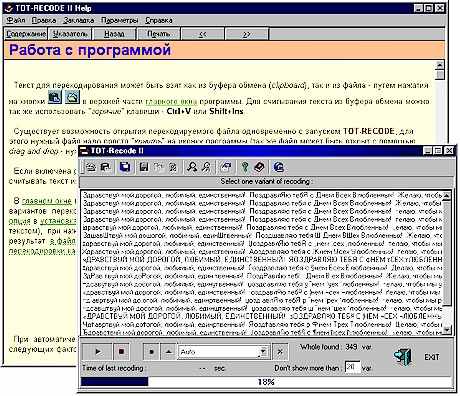
Task: Click the help window scrollbar up arrow
Action: (440, 65)
